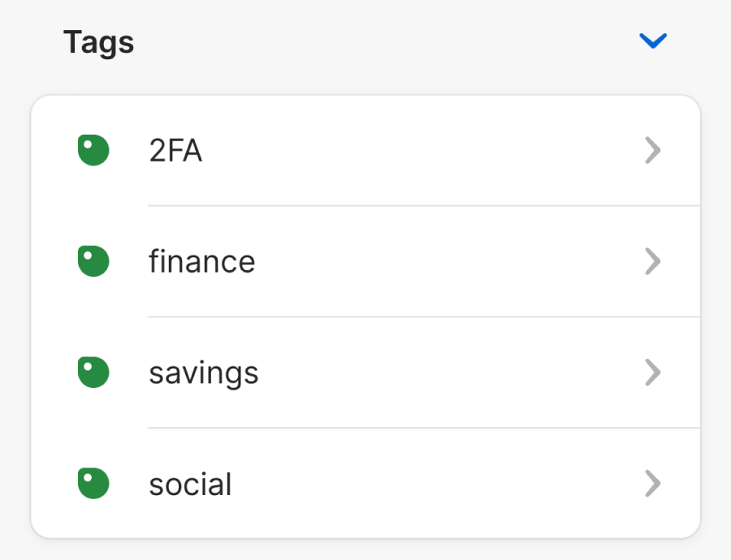Select the savings tag row
The image size is (731, 560).
point(365,372)
